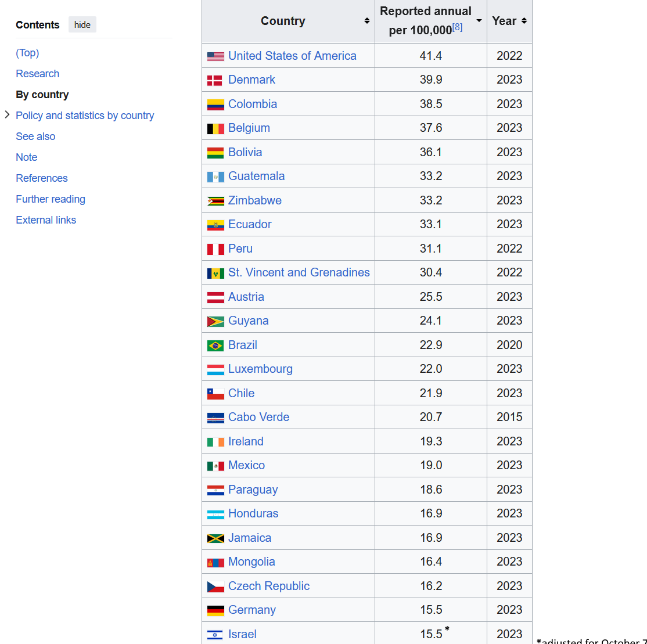
Task: Click the Guatemala flag icon
Action: [215, 177]
